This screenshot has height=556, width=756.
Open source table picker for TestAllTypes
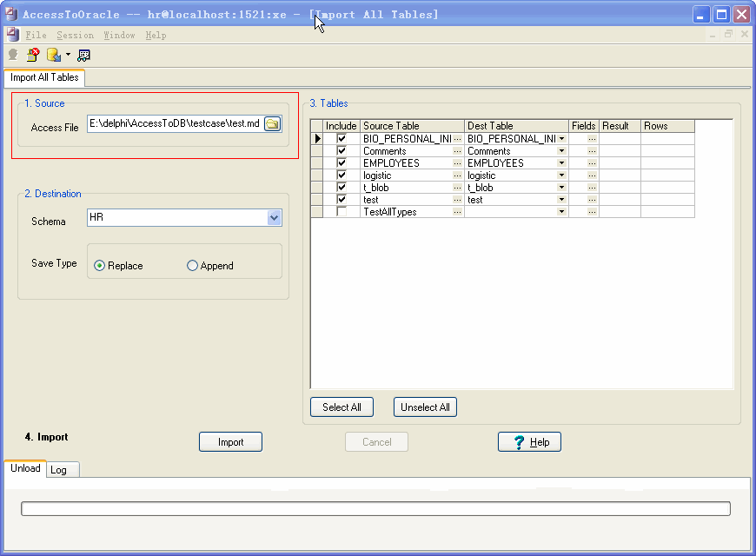[x=457, y=212]
